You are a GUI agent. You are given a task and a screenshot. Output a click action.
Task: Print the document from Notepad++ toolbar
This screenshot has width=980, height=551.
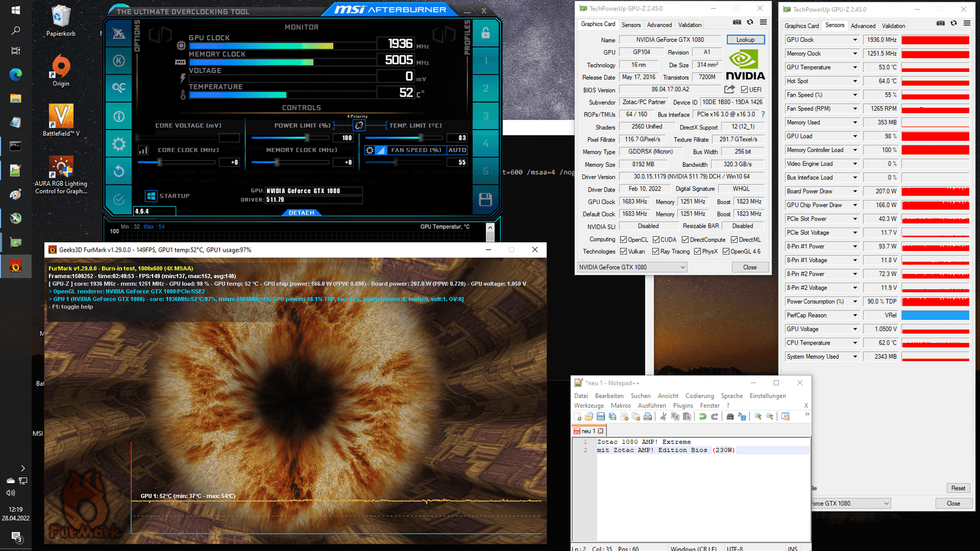(x=648, y=417)
